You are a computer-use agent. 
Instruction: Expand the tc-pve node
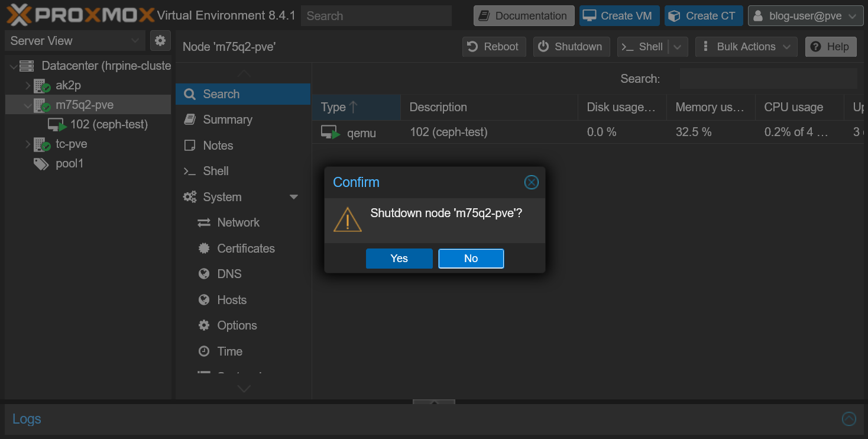[x=27, y=144]
